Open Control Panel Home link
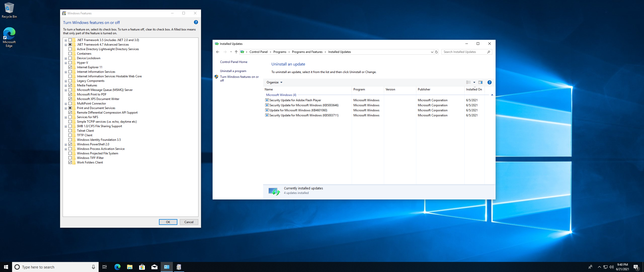This screenshot has height=272, width=644. pos(234,62)
